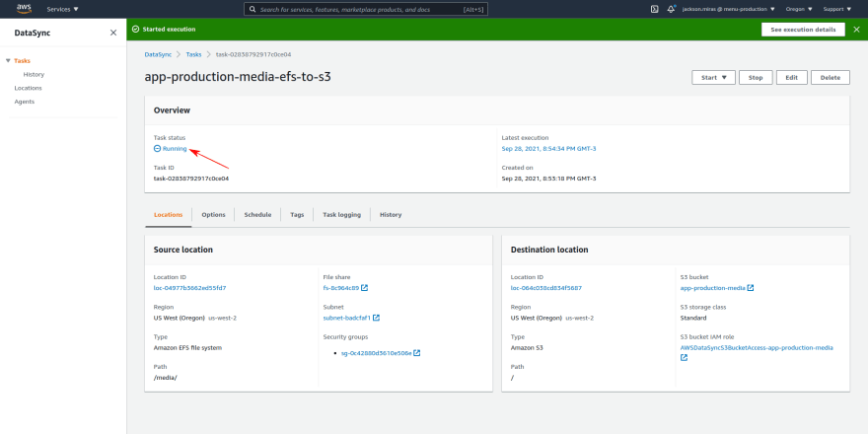Viewport: 868px width, 434px height.
Task: Open destination location loc-064c038cd834f5687 link
Action: point(545,288)
